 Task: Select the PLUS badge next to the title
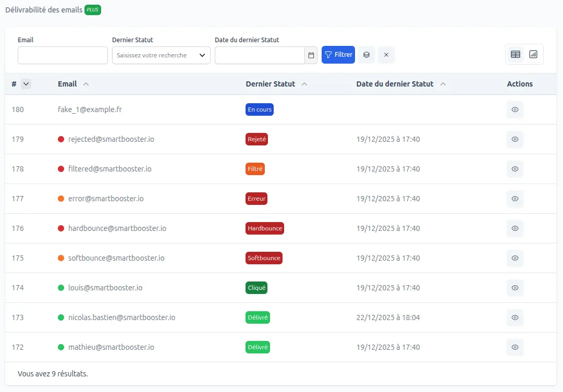point(92,9)
